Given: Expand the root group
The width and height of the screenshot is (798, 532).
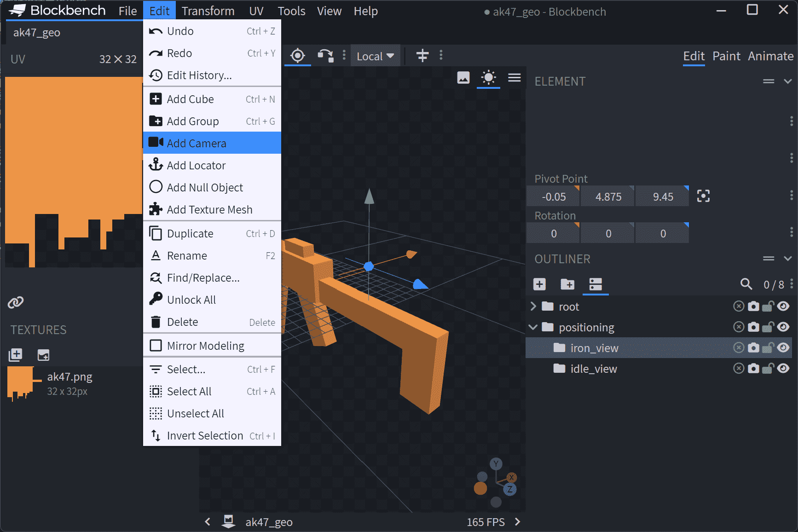Looking at the screenshot, I should click(x=533, y=306).
